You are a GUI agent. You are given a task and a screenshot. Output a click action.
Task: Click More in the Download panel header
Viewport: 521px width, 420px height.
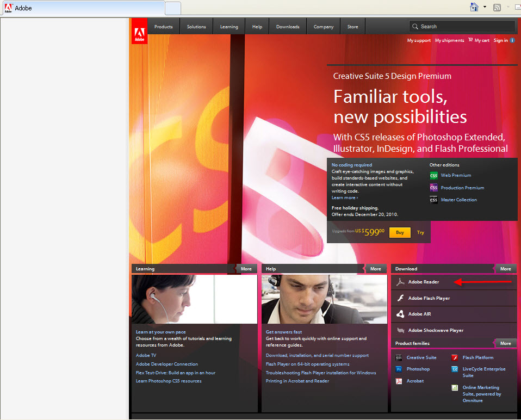click(505, 269)
